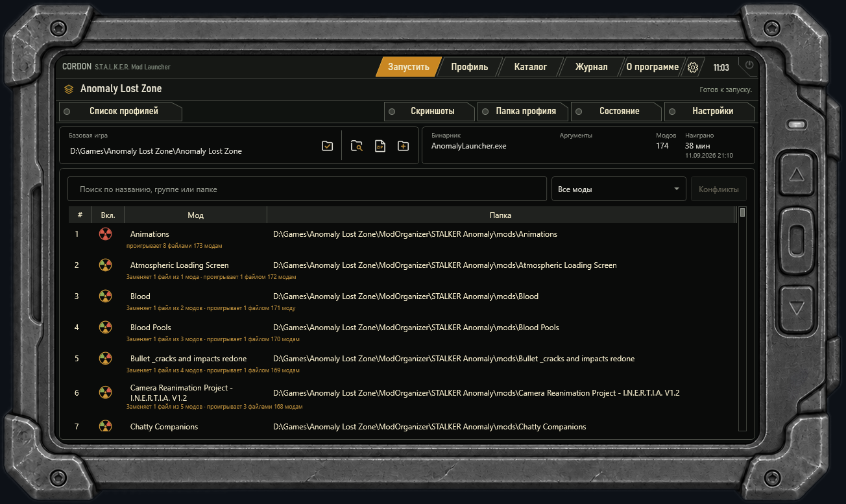Viewport: 846px width, 504px height.
Task: Click the Список профилей button
Action: click(121, 111)
